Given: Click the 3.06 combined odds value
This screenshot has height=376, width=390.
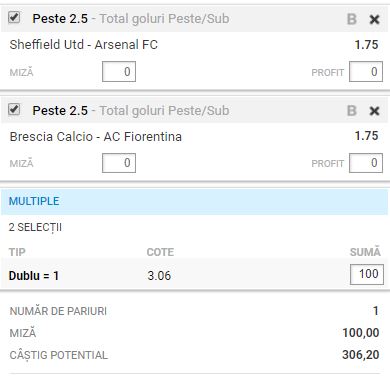Looking at the screenshot, I should [x=159, y=276].
